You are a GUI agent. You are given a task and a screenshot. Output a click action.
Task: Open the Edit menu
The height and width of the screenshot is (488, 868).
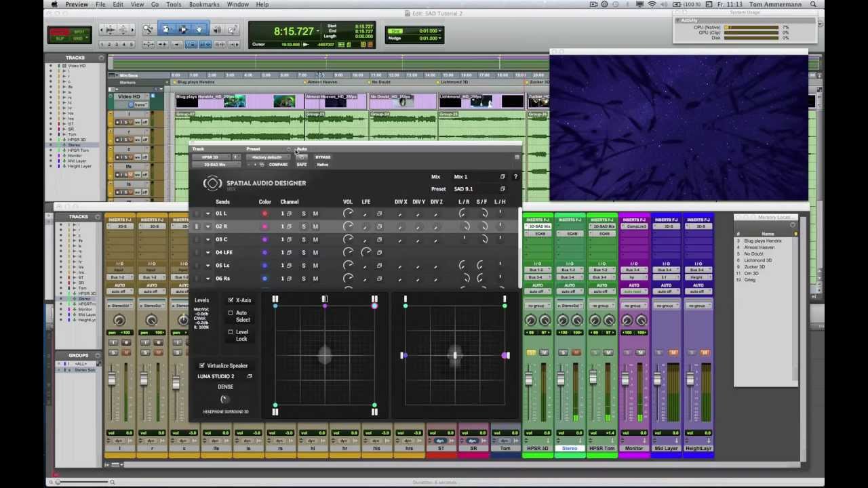(118, 4)
